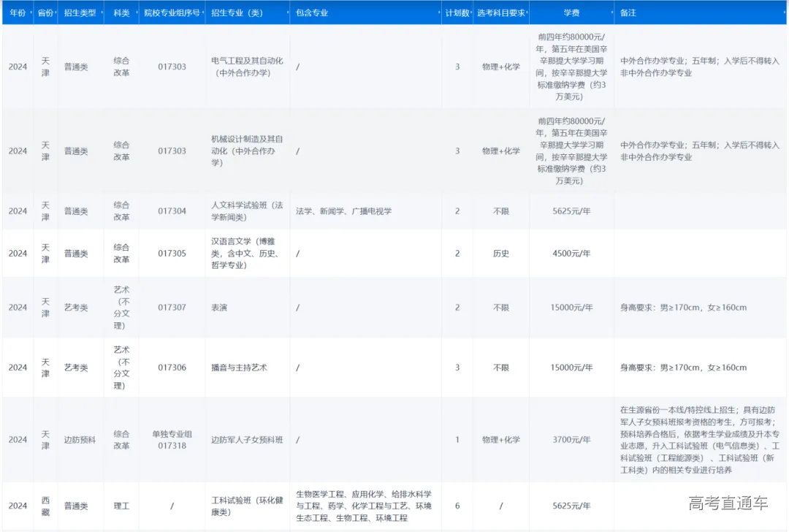This screenshot has width=789, height=532.
Task: Click the 年份 column header to sort
Action: [18, 12]
